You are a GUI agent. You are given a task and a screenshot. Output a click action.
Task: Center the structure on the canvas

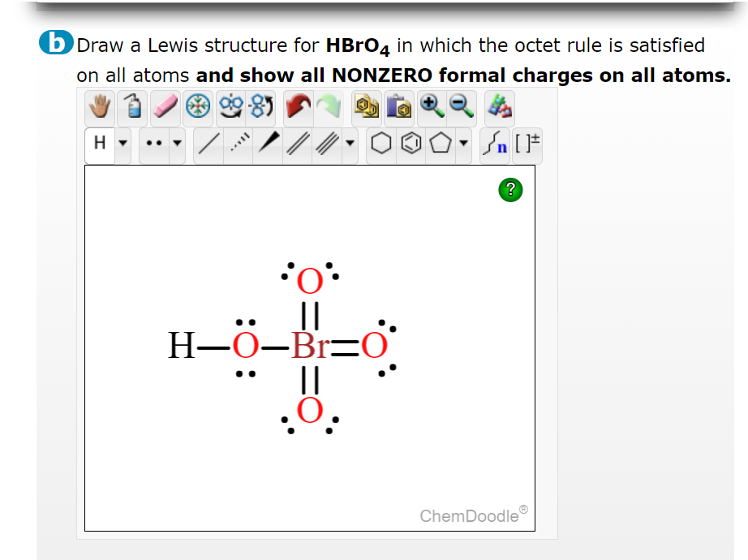coord(197,107)
